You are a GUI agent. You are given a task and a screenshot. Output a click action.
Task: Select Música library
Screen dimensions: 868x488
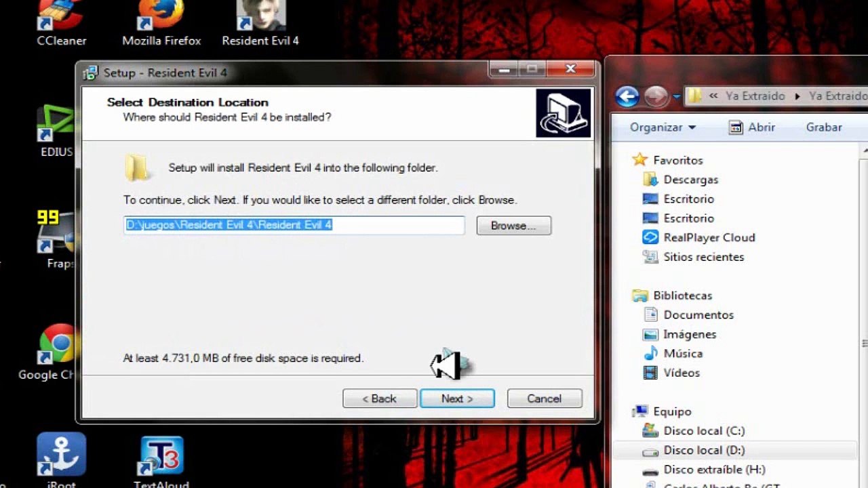(x=683, y=353)
